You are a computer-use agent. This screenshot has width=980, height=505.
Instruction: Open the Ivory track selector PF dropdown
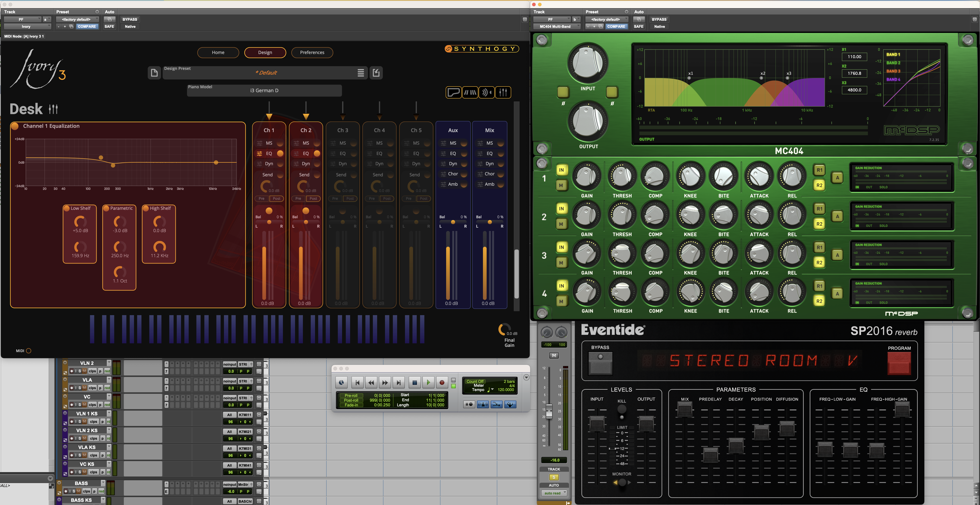click(23, 19)
